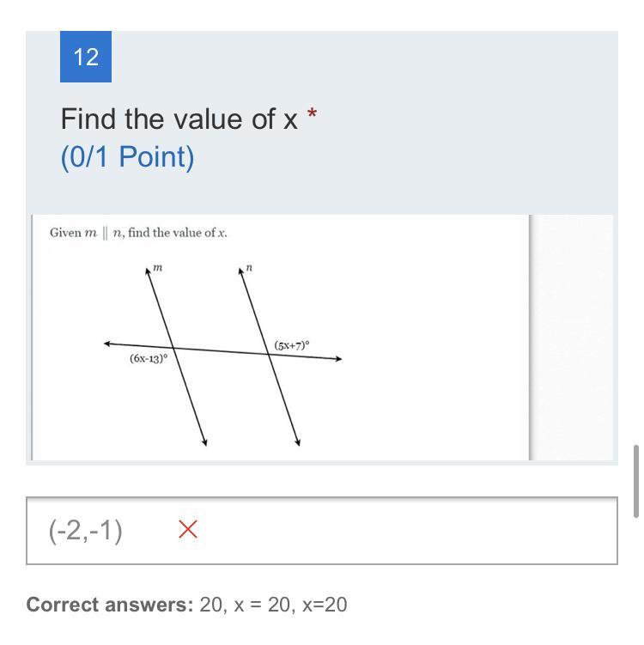Click the correct answer text x=20

pos(325,605)
